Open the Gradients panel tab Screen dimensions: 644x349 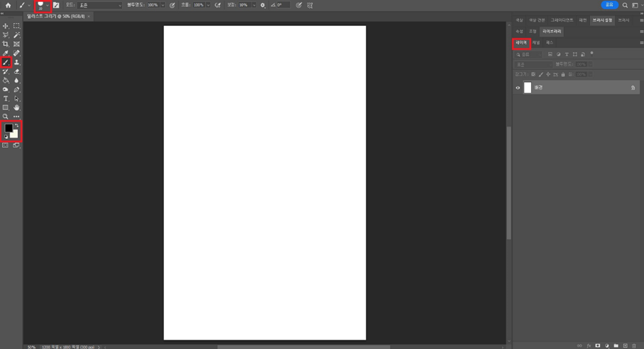562,20
